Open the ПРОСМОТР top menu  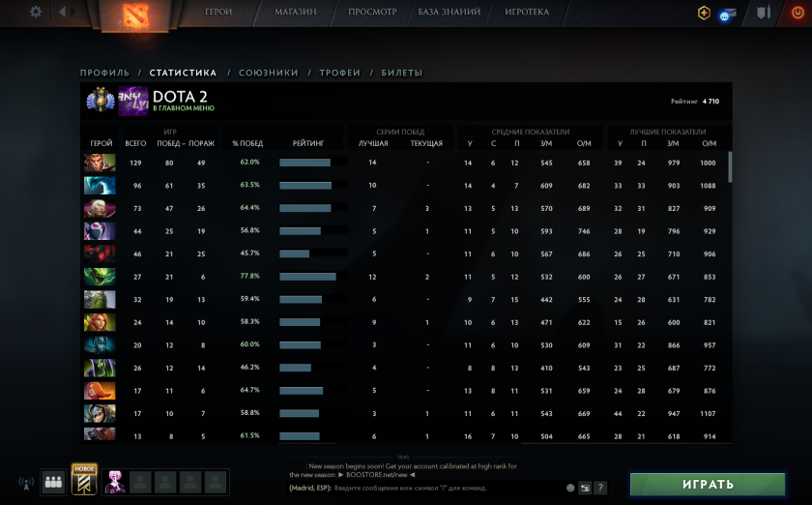tap(372, 12)
